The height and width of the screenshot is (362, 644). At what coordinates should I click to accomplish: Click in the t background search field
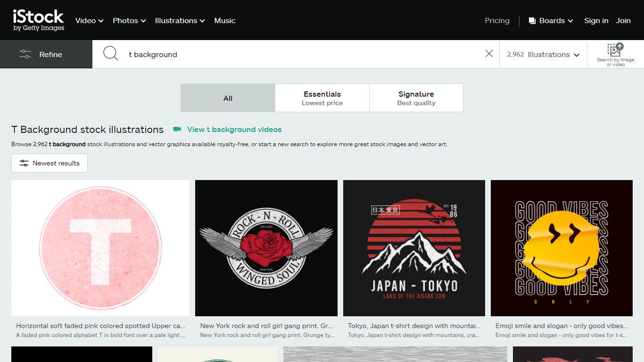click(x=302, y=54)
